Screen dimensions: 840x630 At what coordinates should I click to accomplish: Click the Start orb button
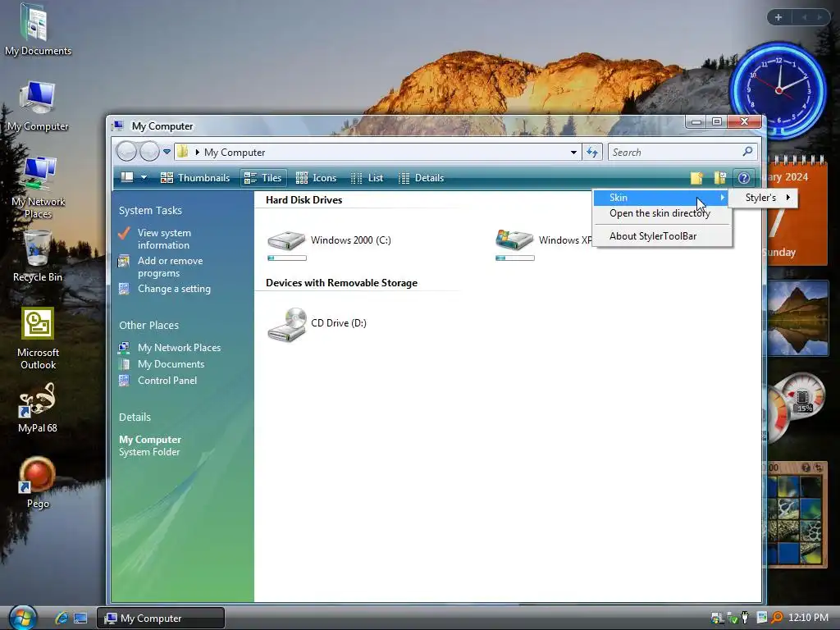[x=22, y=617]
